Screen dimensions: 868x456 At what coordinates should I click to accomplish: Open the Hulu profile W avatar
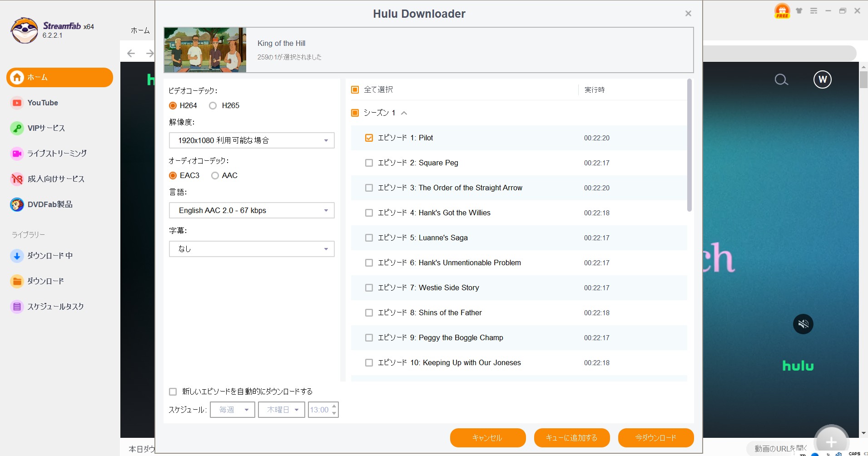(x=823, y=79)
